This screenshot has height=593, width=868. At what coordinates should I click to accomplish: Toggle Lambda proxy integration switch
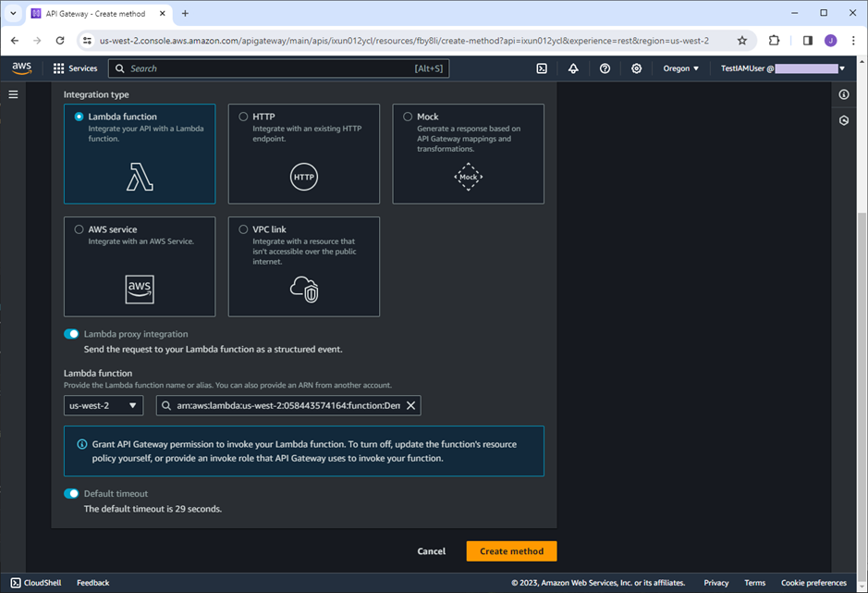71,334
